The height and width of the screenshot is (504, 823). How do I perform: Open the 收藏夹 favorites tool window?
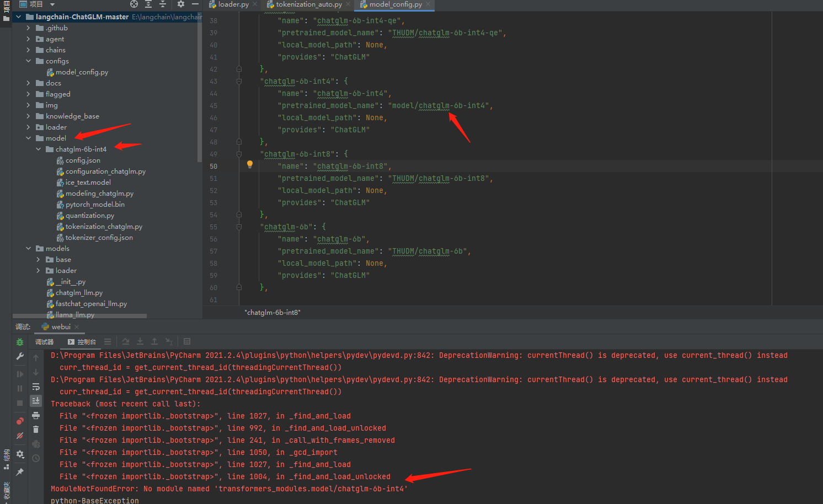coord(6,492)
